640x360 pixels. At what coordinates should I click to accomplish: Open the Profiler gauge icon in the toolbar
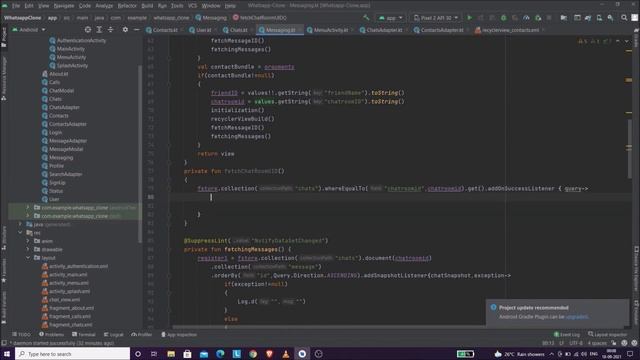click(x=526, y=18)
